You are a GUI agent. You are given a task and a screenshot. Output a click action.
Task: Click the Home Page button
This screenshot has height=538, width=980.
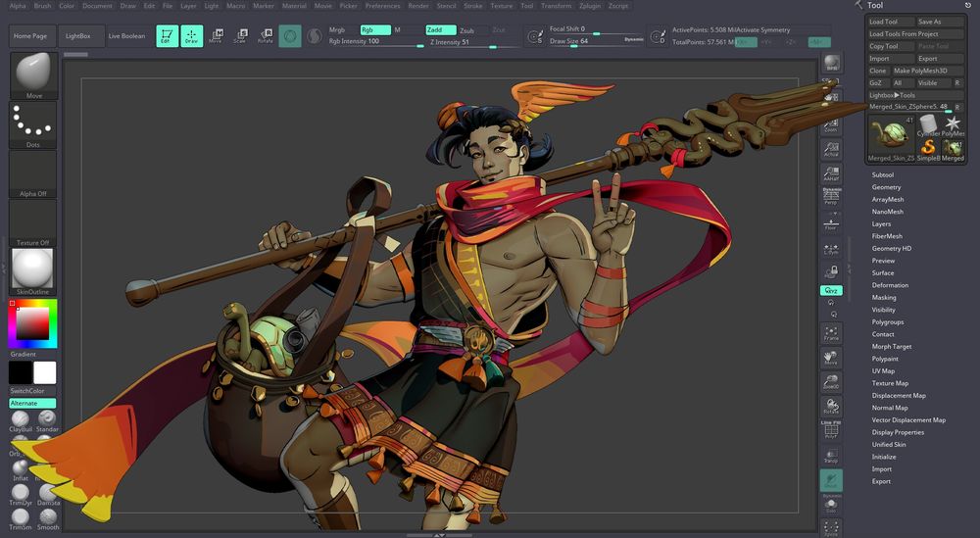click(x=30, y=36)
